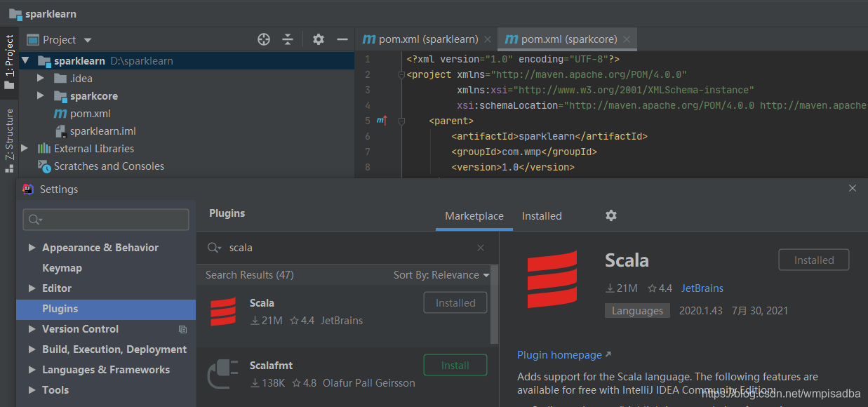
Task: Fold the parent tag at line 5
Action: [401, 121]
